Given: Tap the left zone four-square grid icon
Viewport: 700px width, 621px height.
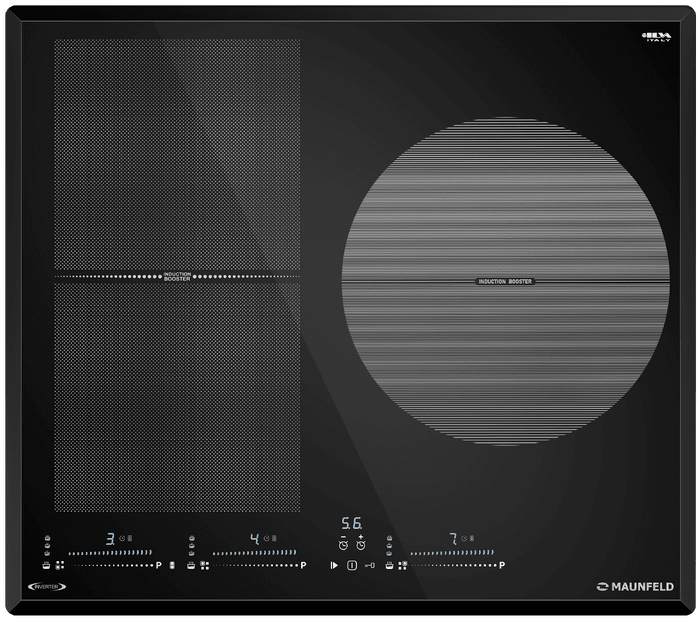Looking at the screenshot, I should click(x=59, y=566).
